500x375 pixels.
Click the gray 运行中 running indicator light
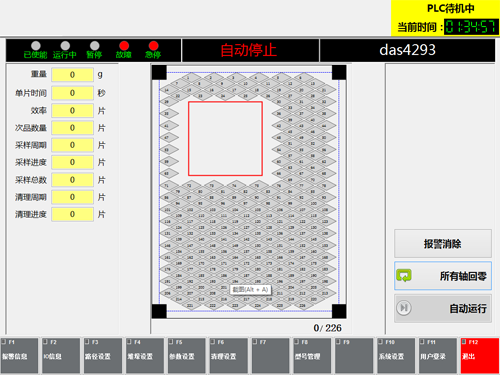(x=65, y=46)
